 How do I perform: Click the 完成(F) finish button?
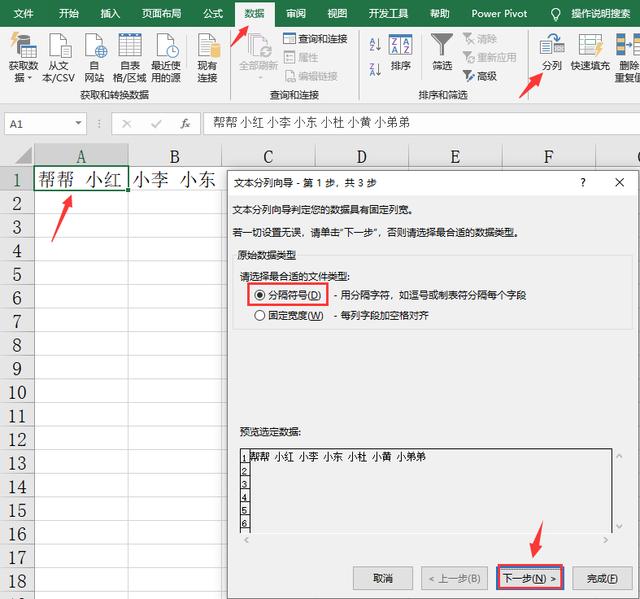point(602,578)
